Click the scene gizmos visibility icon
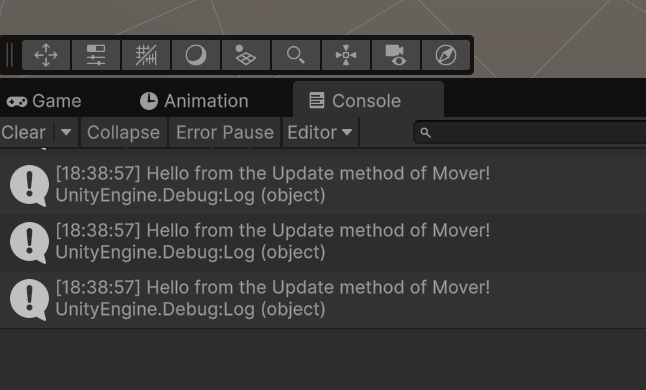The height and width of the screenshot is (390, 646). click(346, 55)
